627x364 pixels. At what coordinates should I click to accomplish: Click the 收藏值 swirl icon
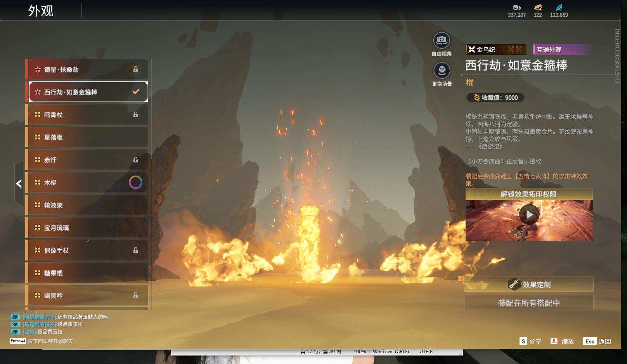coord(476,98)
